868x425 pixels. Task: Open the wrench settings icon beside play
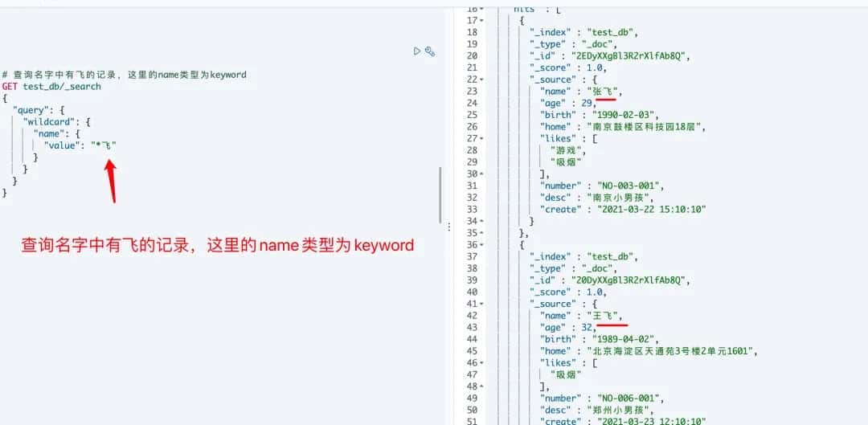point(430,51)
